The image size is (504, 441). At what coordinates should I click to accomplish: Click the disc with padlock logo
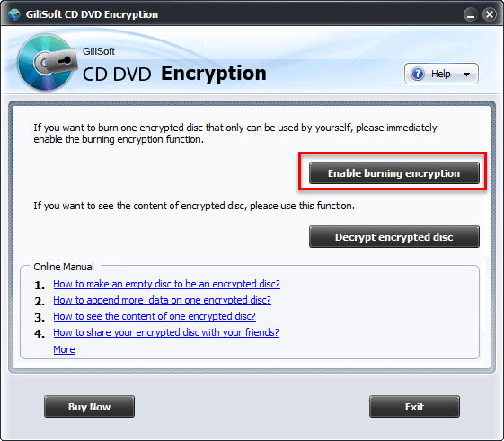point(48,63)
